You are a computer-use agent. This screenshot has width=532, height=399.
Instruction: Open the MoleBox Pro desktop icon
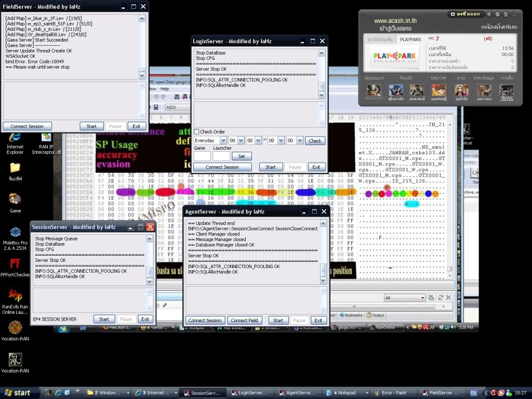click(15, 232)
